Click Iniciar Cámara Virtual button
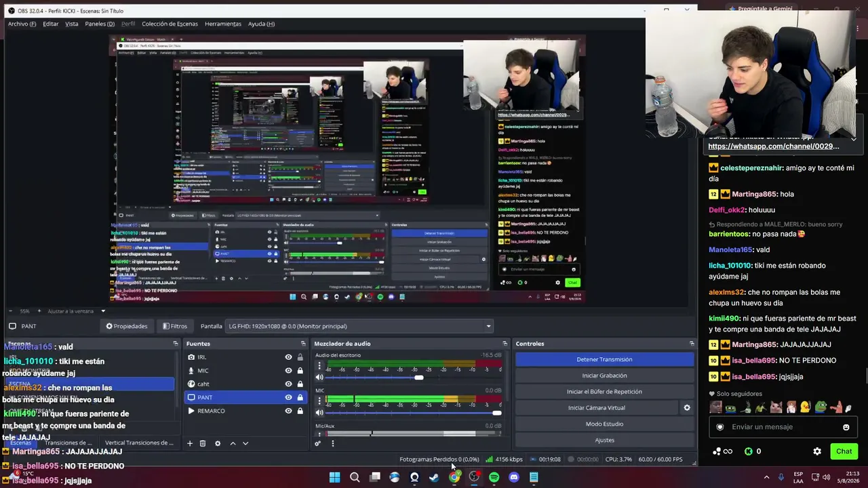Viewport: 868px width, 488px height. [x=597, y=407]
